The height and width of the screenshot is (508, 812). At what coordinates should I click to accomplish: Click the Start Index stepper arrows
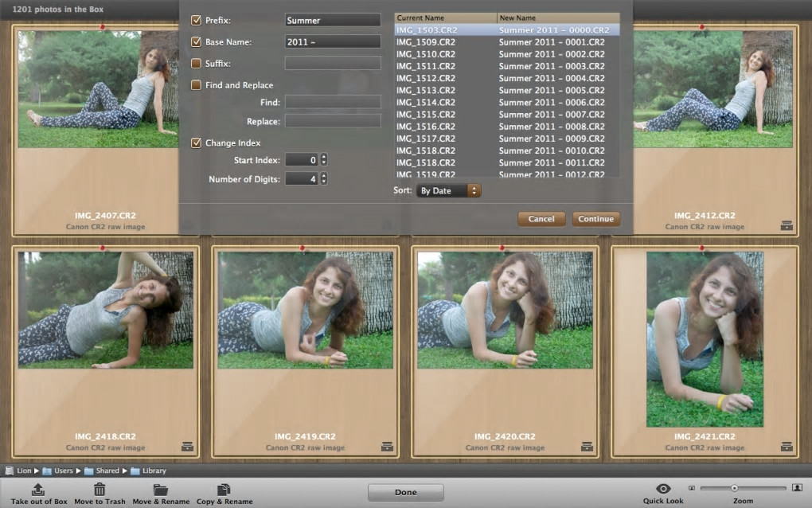[323, 160]
